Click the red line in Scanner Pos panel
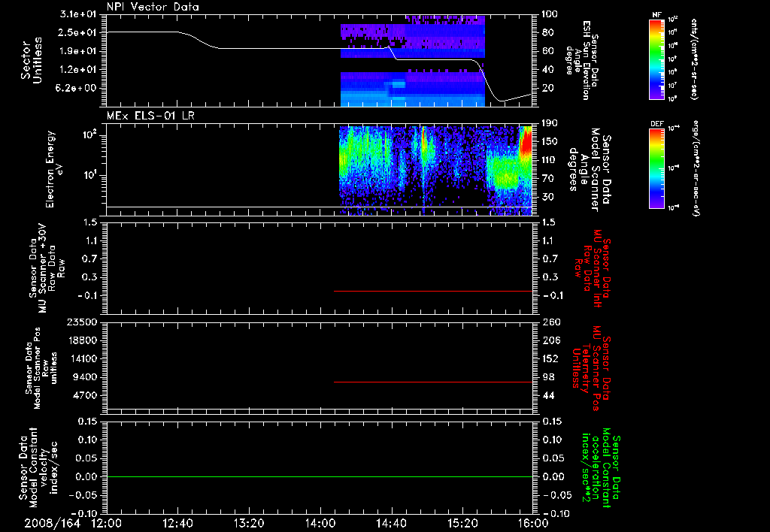The width and height of the screenshot is (770, 532). click(x=433, y=382)
